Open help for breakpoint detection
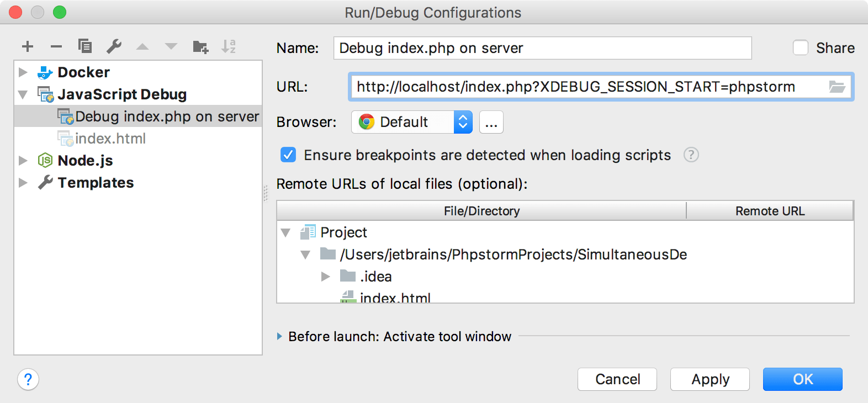The width and height of the screenshot is (868, 403). click(x=691, y=155)
